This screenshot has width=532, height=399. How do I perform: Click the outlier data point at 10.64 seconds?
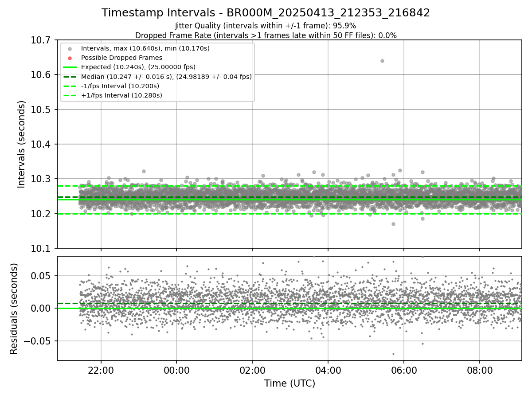pos(382,61)
